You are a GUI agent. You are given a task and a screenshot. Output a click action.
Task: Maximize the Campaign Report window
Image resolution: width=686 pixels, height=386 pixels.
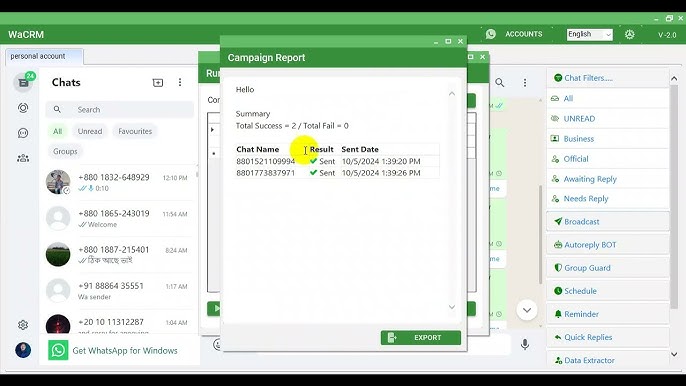[x=448, y=41]
